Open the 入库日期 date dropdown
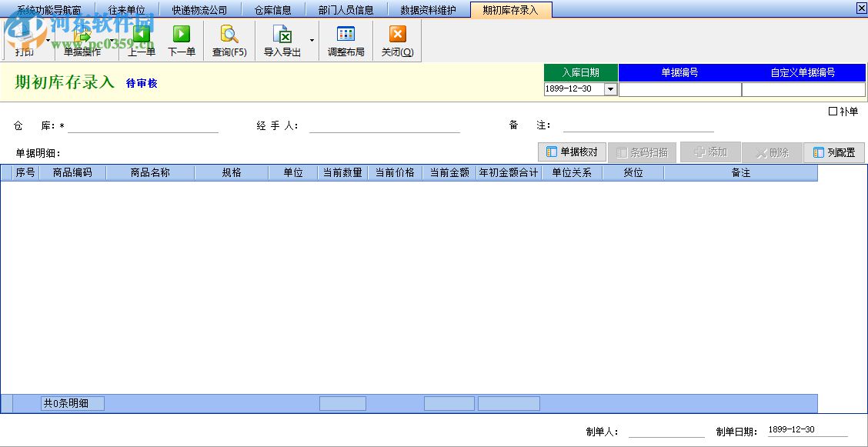The image size is (868, 447). click(610, 89)
